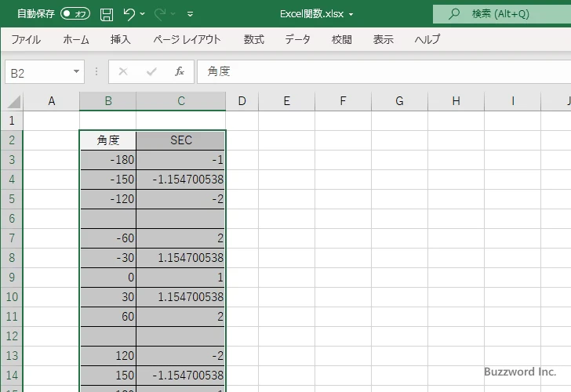Click cell B11 containing 60
Image resolution: width=571 pixels, height=392 pixels.
107,316
